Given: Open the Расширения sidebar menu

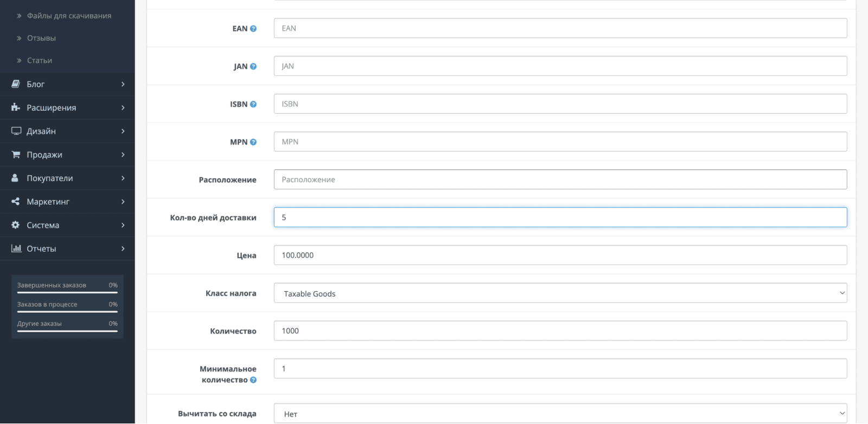Looking at the screenshot, I should [67, 107].
